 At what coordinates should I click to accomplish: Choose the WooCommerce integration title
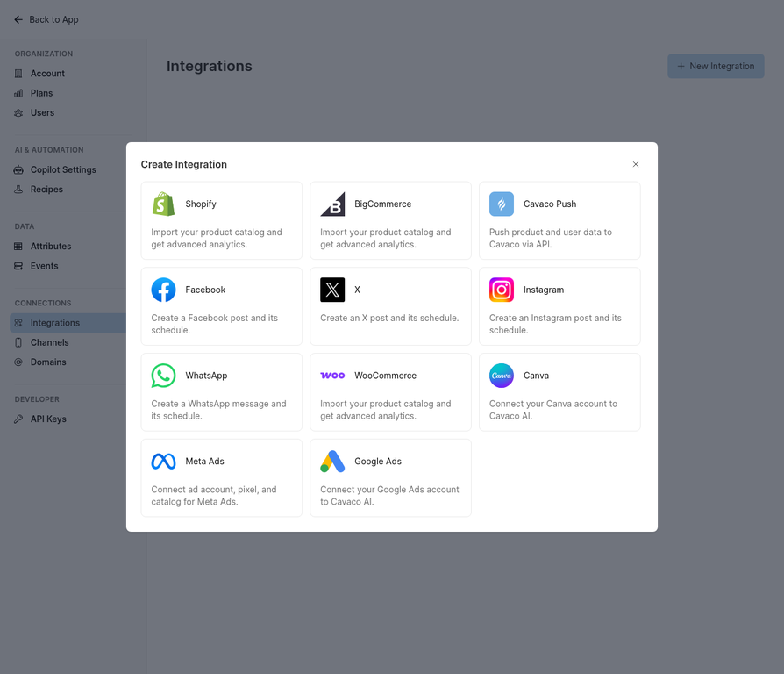[385, 376]
